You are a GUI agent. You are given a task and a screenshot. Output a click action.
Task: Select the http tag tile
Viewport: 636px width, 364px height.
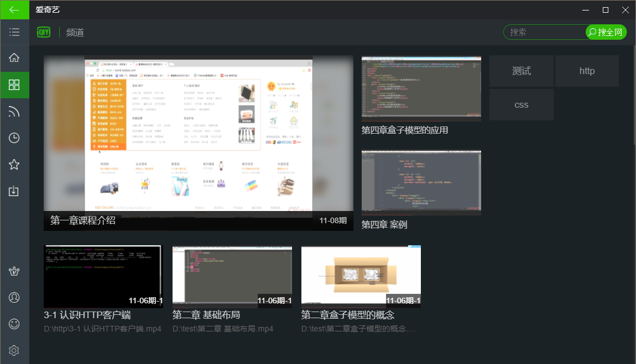[587, 71]
